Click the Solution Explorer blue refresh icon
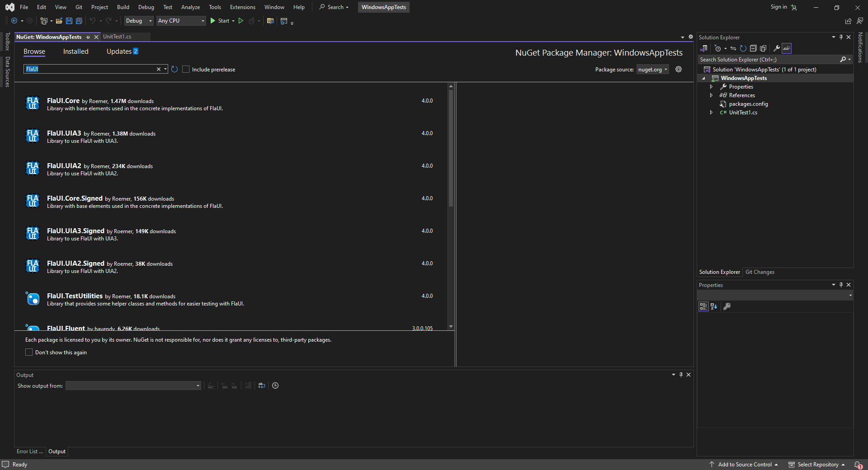This screenshot has width=868, height=470. pos(743,48)
